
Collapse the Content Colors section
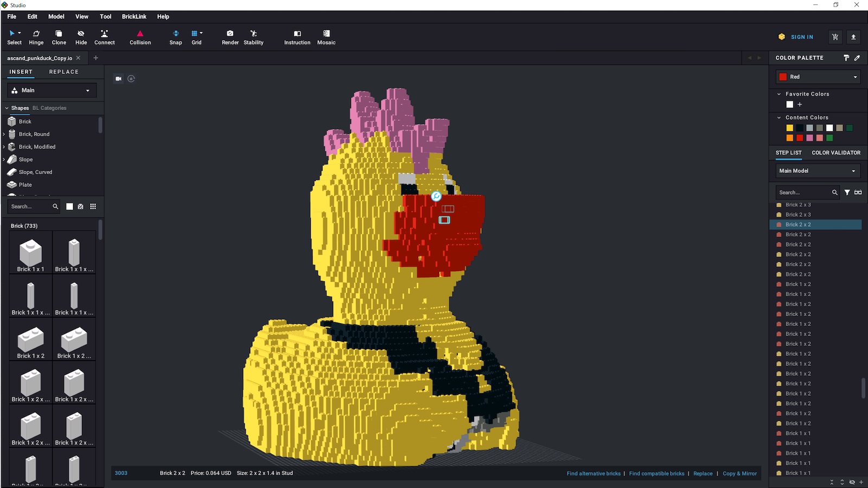pyautogui.click(x=780, y=118)
